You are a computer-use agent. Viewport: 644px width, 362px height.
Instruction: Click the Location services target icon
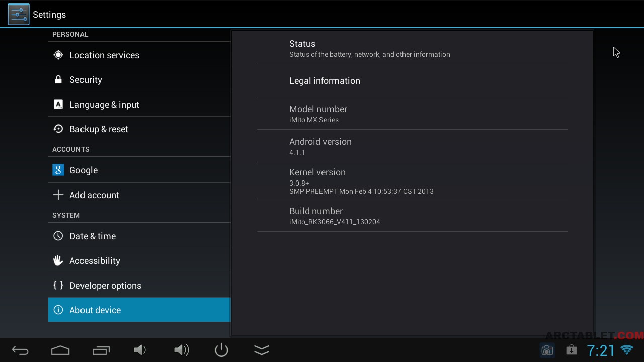click(58, 55)
